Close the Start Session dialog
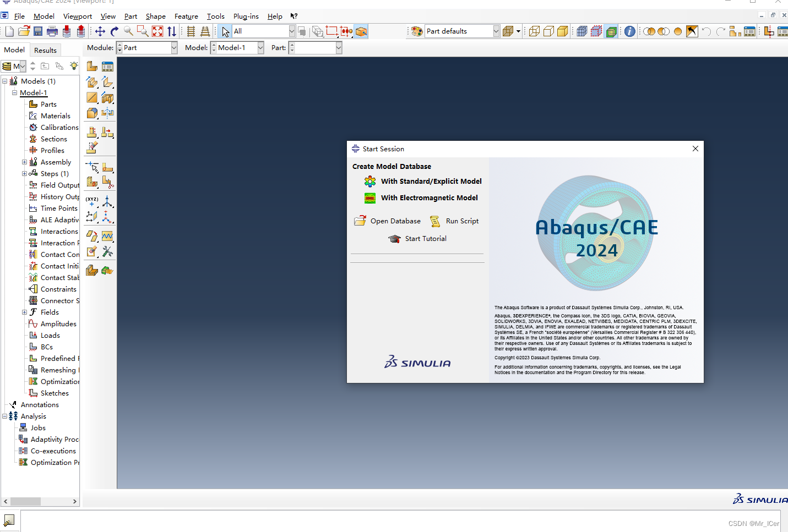 (695, 149)
